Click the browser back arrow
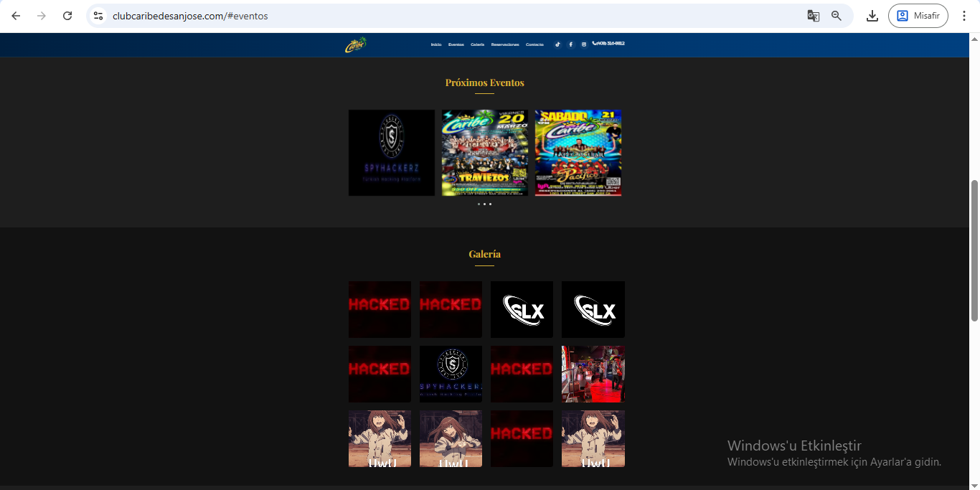 click(x=16, y=16)
